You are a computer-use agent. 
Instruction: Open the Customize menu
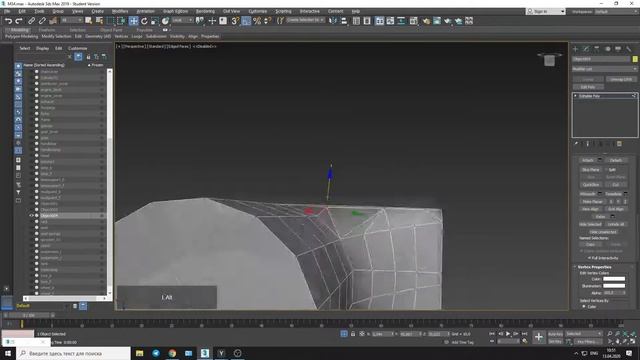click(258, 11)
